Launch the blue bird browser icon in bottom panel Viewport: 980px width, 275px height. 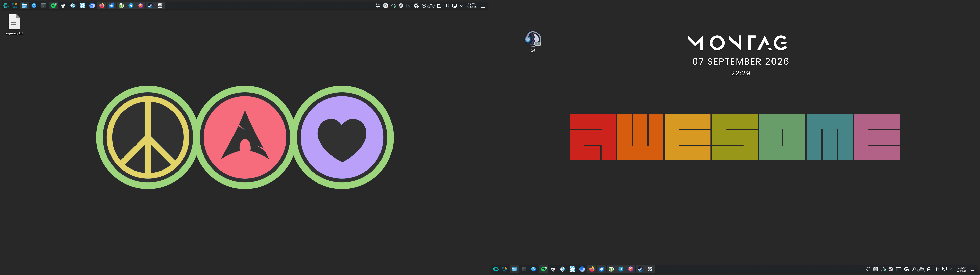[x=534, y=269]
